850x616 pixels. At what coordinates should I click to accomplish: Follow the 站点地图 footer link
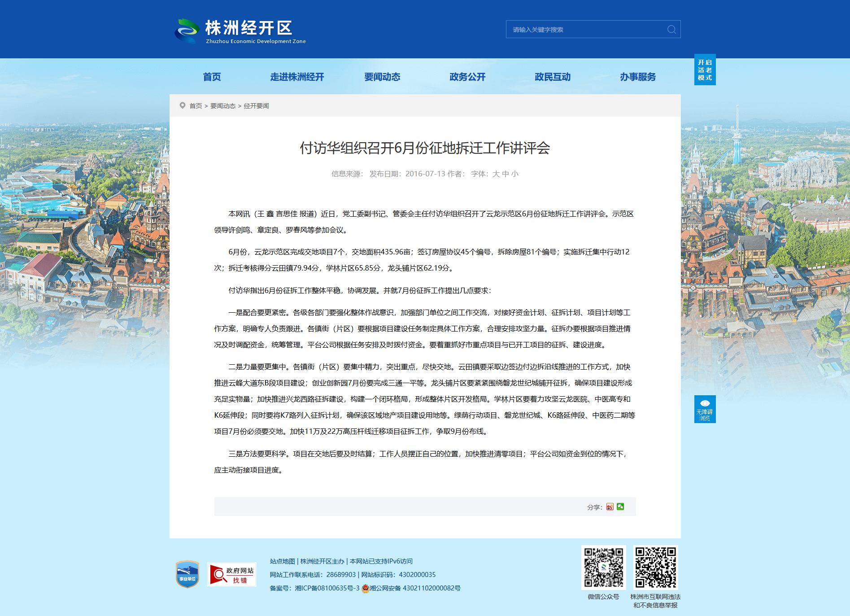[x=282, y=561]
